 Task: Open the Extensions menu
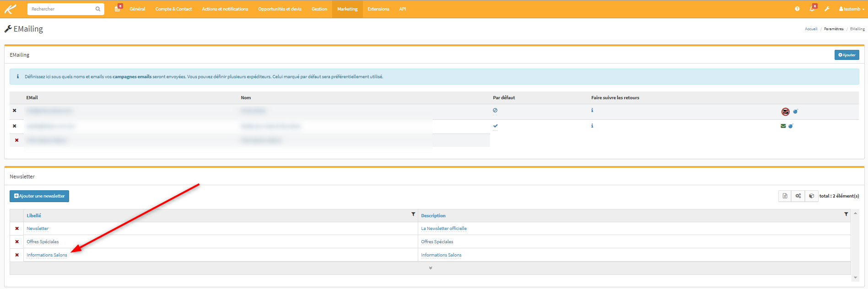pyautogui.click(x=378, y=9)
